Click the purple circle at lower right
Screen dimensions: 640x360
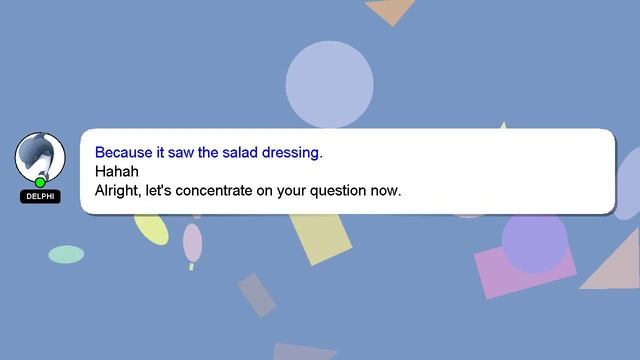tap(534, 242)
